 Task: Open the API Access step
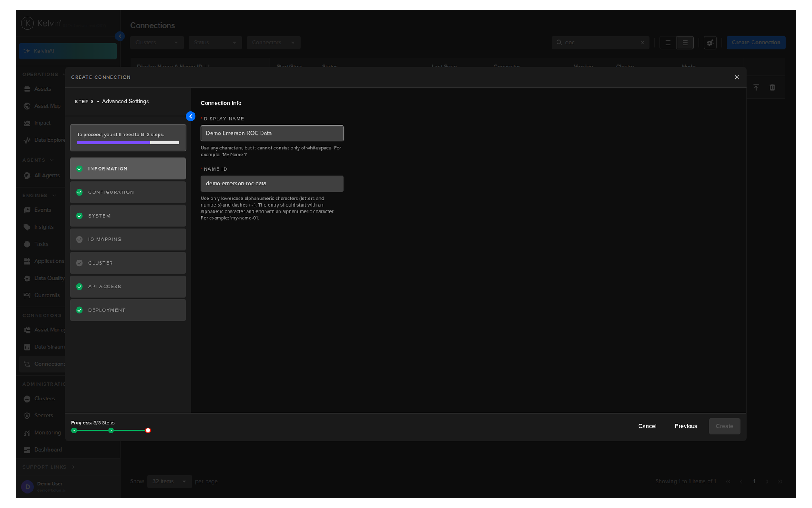point(128,287)
